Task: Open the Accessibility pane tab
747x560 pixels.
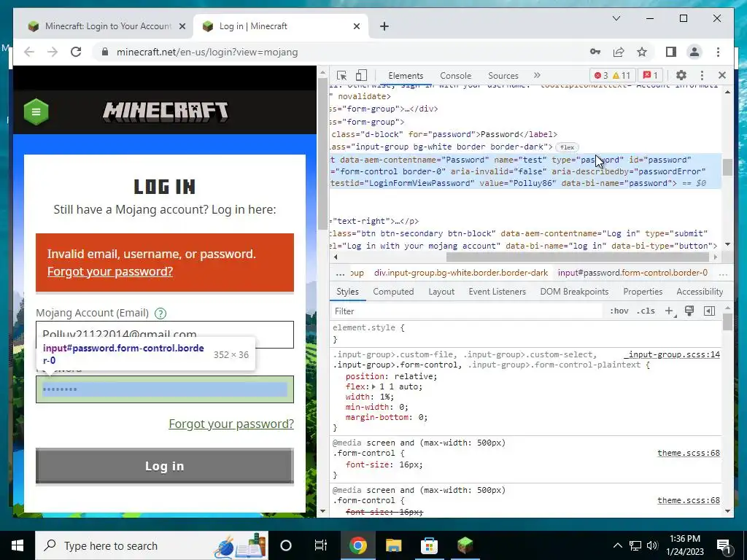Action: pos(700,292)
